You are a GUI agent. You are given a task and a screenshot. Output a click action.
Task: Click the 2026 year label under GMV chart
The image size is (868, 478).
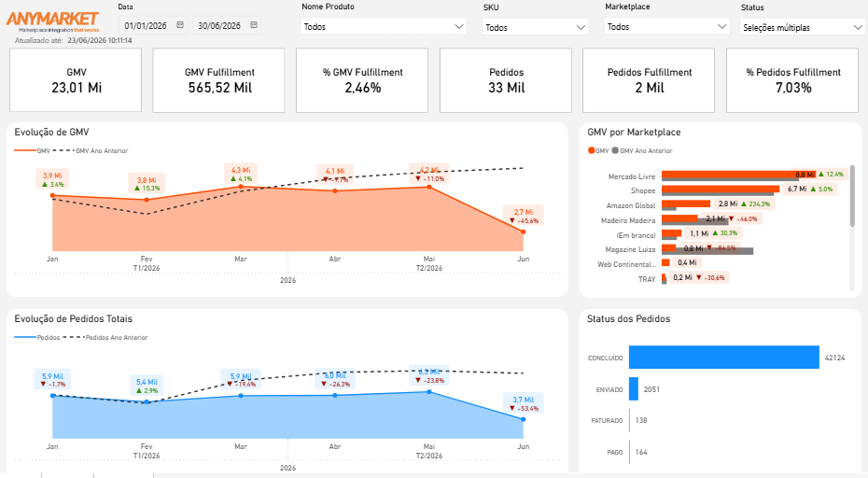(287, 280)
